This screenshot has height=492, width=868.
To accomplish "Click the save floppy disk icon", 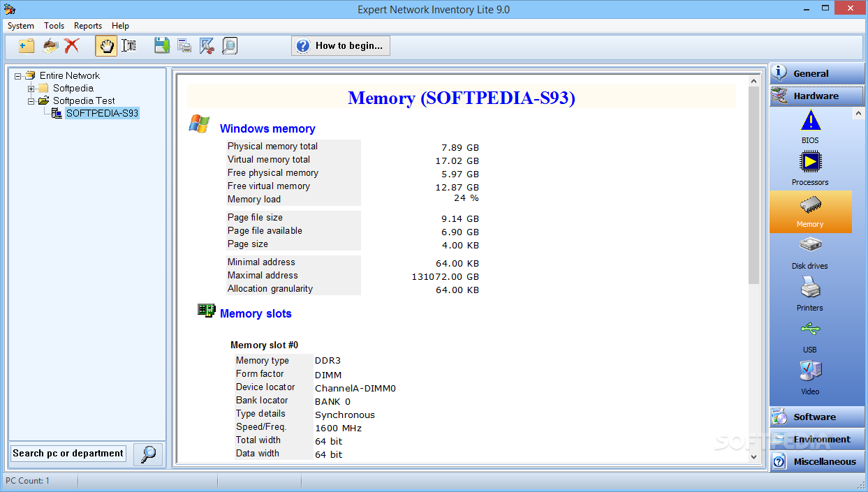I will point(162,46).
